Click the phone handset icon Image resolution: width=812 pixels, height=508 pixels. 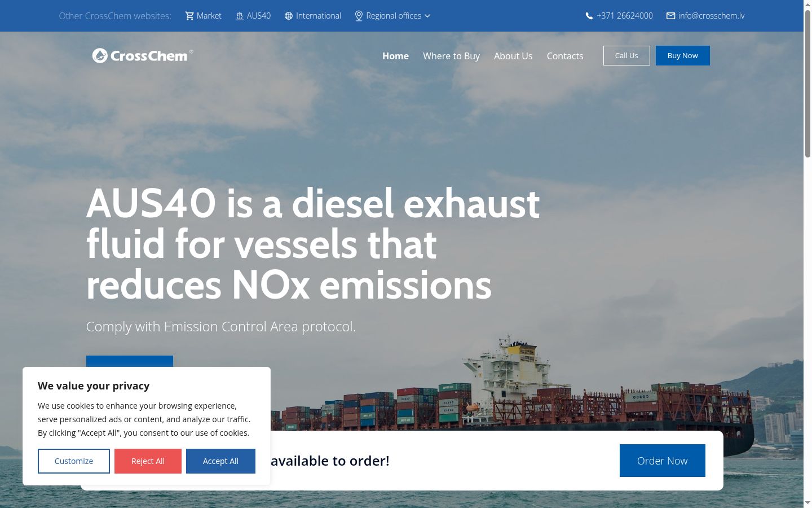click(x=589, y=16)
